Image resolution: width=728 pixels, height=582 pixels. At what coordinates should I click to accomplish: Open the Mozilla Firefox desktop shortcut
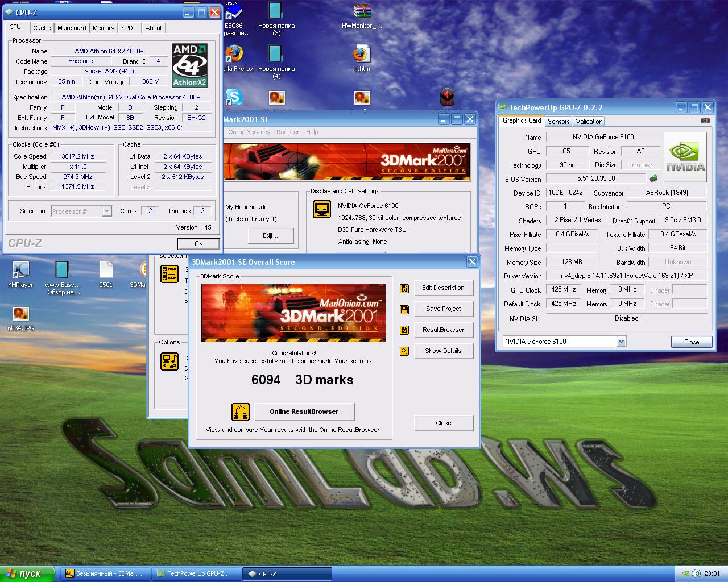[233, 55]
